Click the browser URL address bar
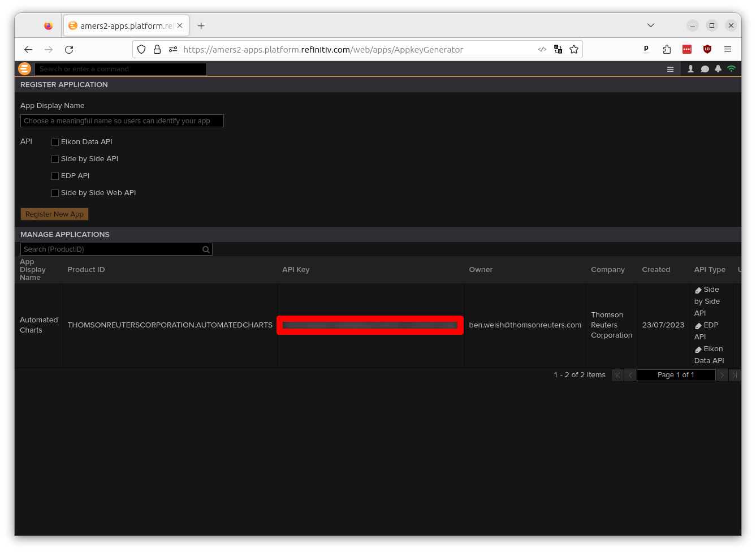 pyautogui.click(x=357, y=49)
